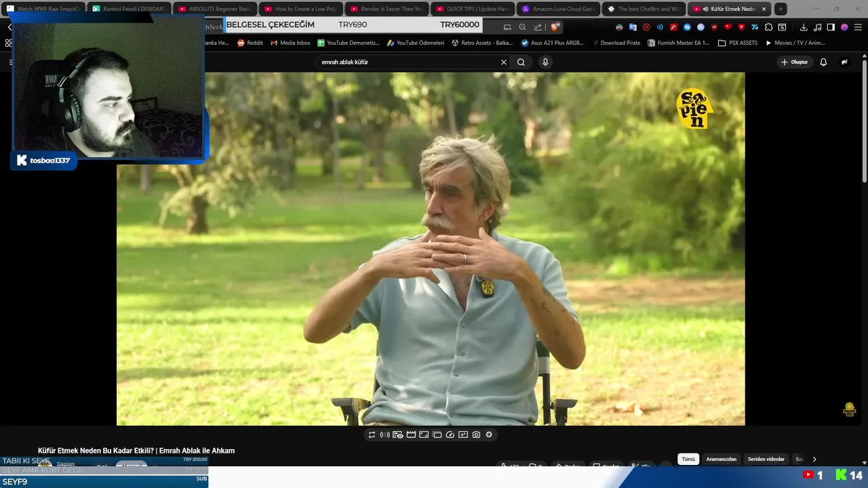Close the Küfür Etmek Neden tab
Screen dimensions: 868x488
coord(764,9)
